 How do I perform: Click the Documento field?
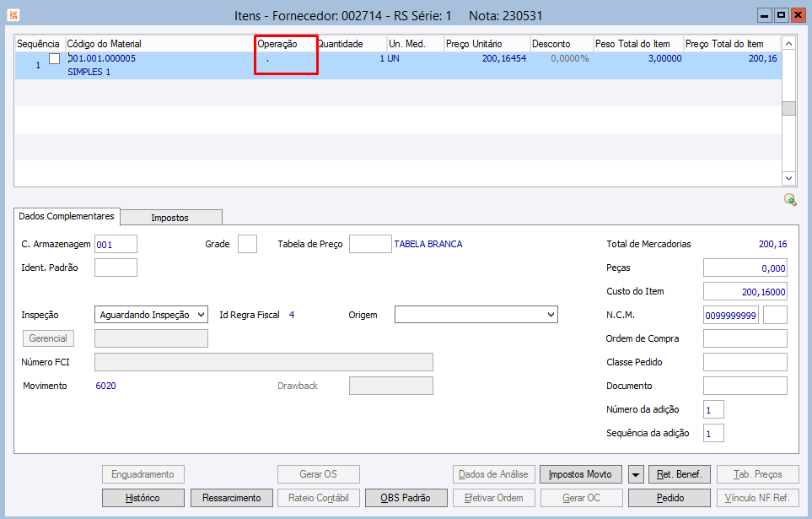(745, 386)
